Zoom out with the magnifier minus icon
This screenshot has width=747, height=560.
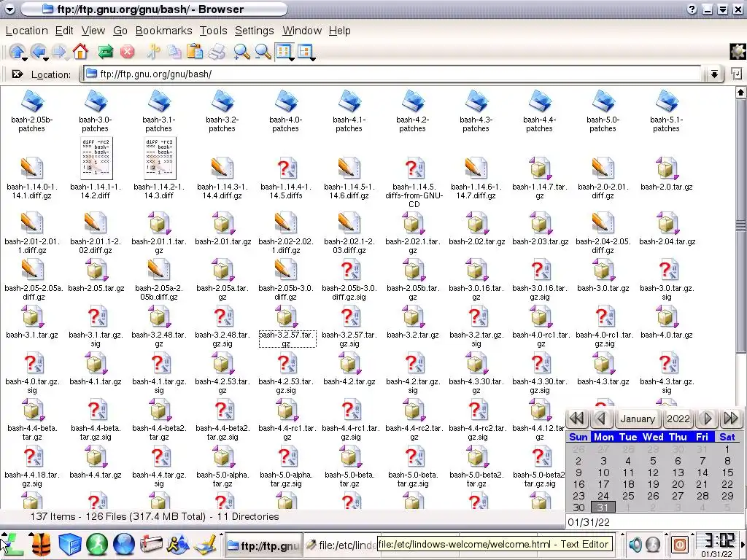[263, 52]
